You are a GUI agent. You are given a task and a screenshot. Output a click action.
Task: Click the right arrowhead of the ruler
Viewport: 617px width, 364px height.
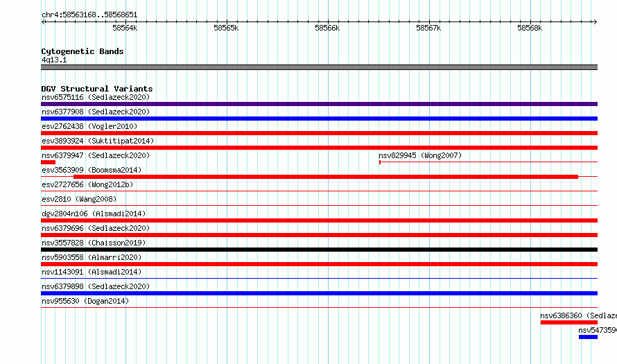(595, 21)
